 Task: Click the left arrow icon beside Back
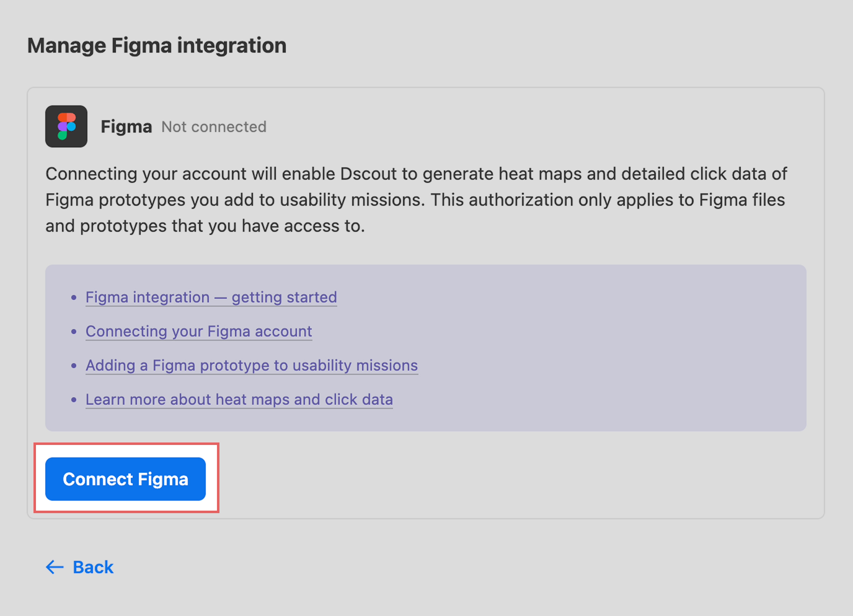(x=55, y=567)
